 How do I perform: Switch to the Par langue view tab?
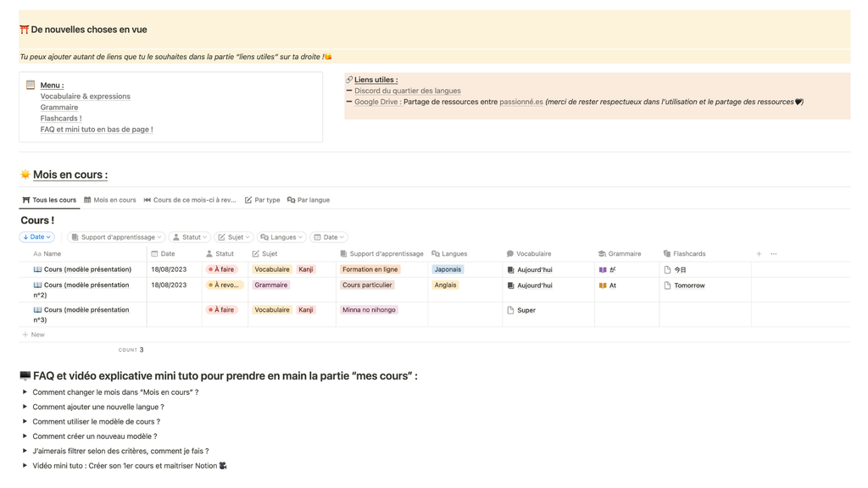pyautogui.click(x=309, y=200)
